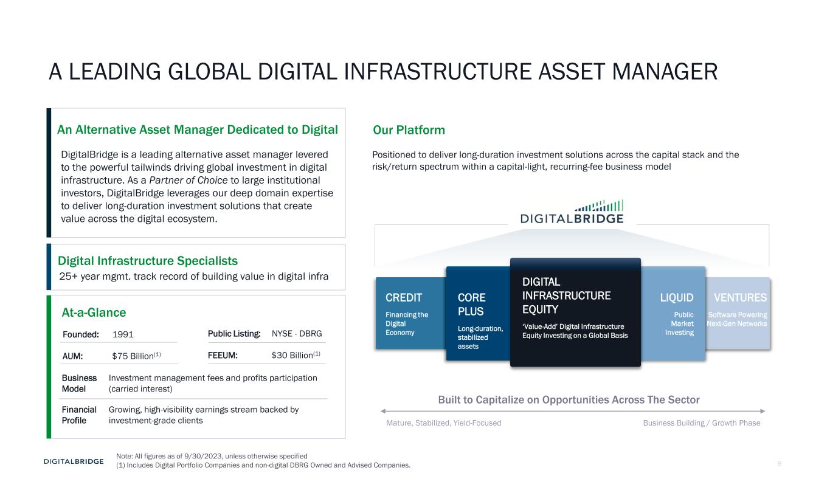
Task: Click the 'Public Listing:' label
Action: [234, 334]
